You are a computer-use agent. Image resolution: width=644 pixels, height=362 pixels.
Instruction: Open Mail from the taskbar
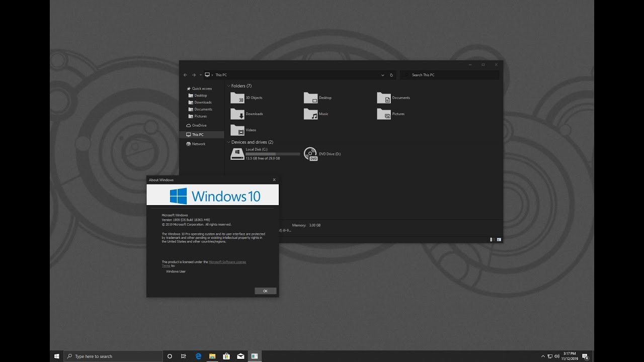[x=240, y=356]
